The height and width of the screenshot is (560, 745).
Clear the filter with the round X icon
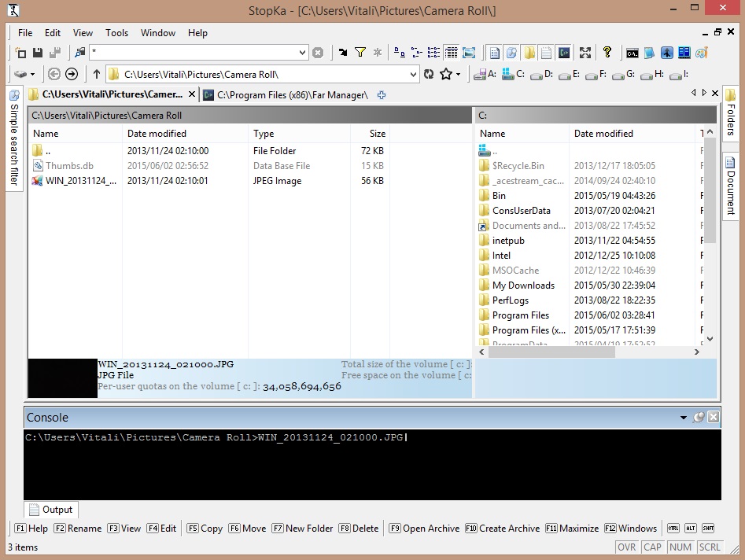pos(318,53)
